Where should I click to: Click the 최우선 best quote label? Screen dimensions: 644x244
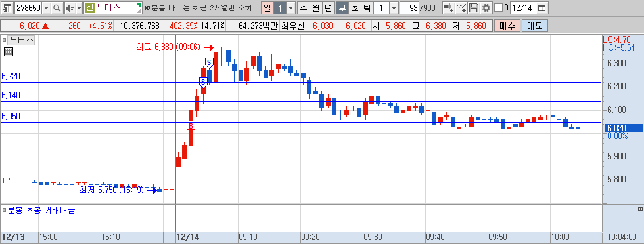pos(293,26)
